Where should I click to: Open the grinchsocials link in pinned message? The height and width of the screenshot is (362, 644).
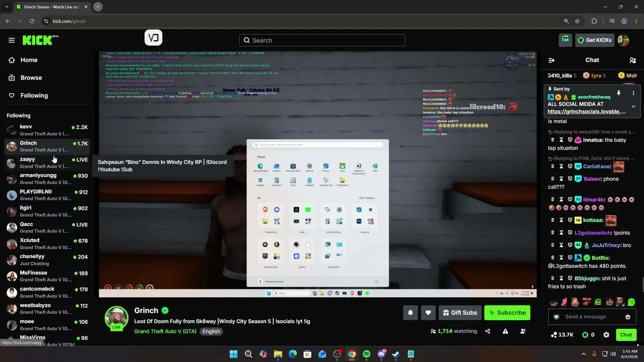[587, 112]
